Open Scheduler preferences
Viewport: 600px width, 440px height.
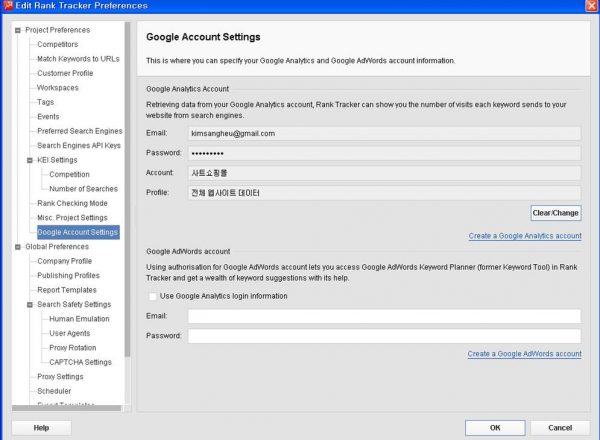point(54,391)
